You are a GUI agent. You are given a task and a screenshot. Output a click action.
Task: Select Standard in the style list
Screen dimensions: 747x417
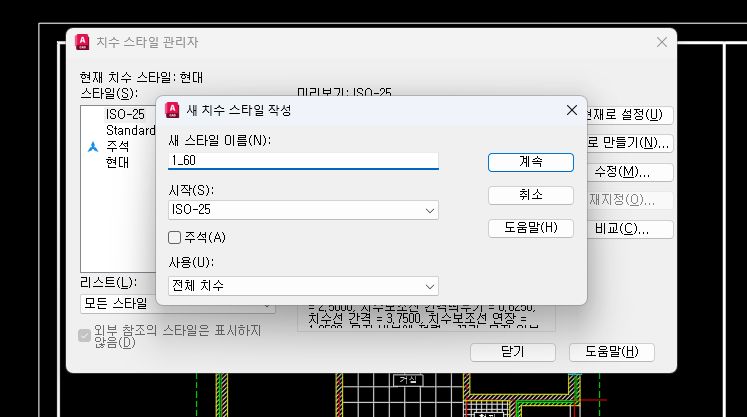click(130, 130)
